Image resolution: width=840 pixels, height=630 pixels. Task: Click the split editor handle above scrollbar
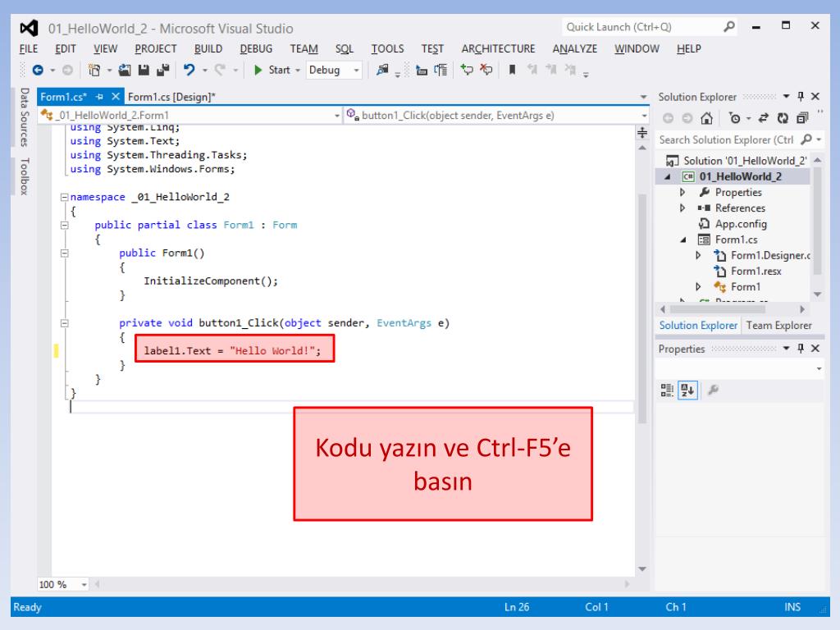(642, 132)
